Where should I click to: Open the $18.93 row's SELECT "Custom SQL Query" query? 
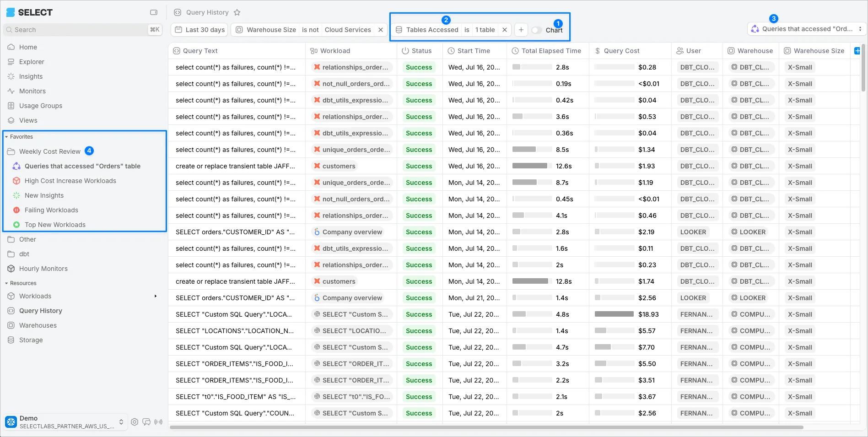pyautogui.click(x=234, y=314)
